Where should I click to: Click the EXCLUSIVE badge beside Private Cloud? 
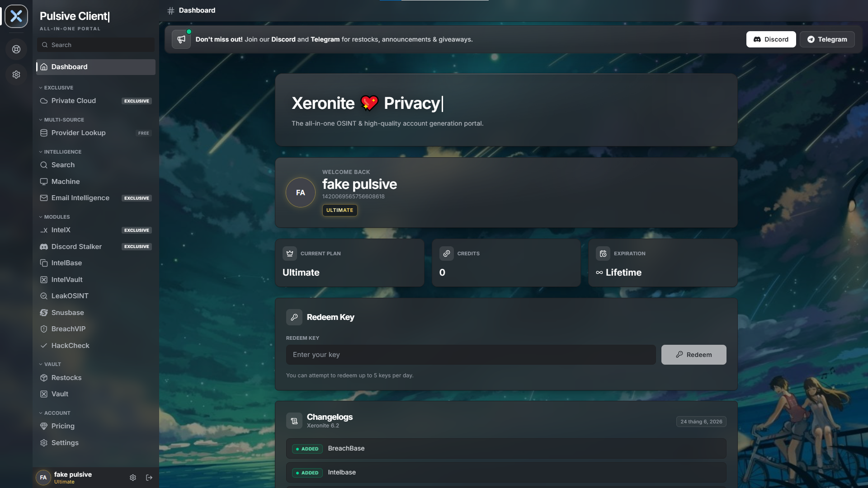tap(137, 101)
